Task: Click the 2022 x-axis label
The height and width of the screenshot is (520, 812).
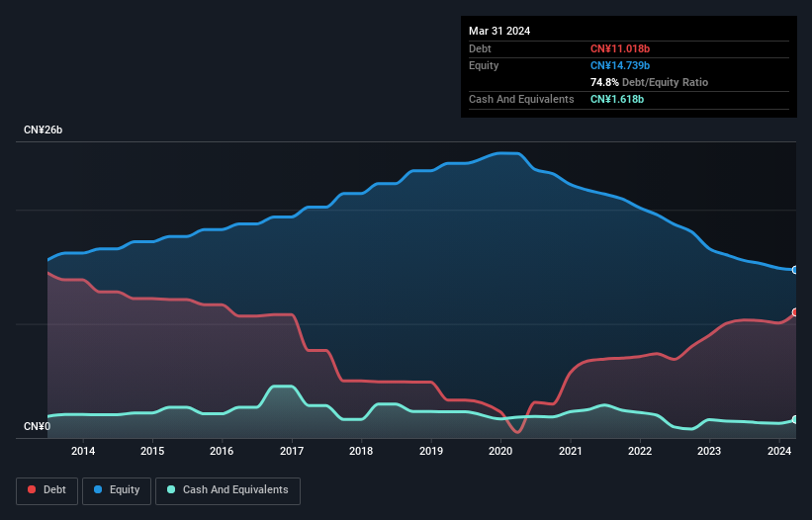Action: [x=640, y=451]
